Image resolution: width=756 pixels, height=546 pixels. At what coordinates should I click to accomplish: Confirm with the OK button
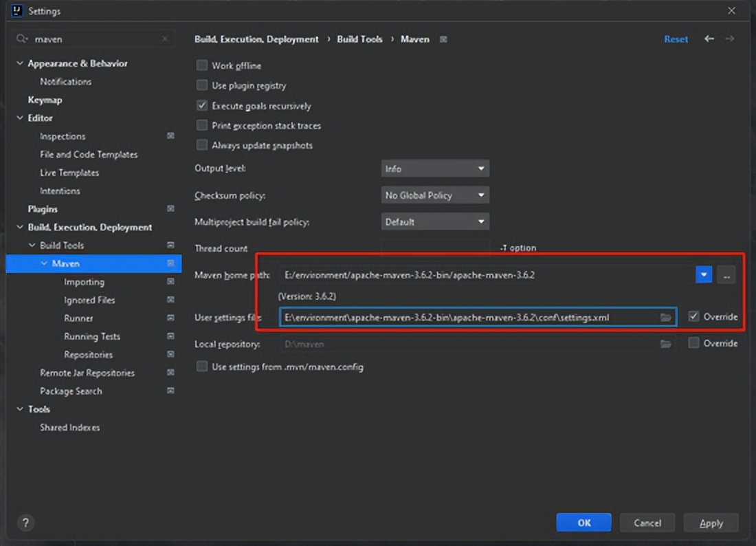tap(584, 523)
